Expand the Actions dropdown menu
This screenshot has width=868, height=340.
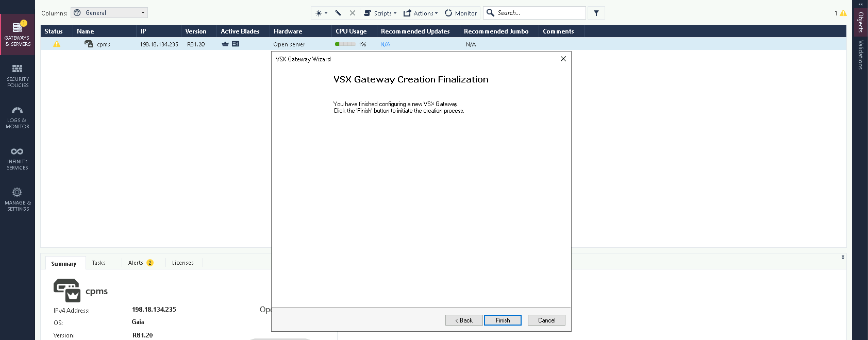tap(421, 13)
